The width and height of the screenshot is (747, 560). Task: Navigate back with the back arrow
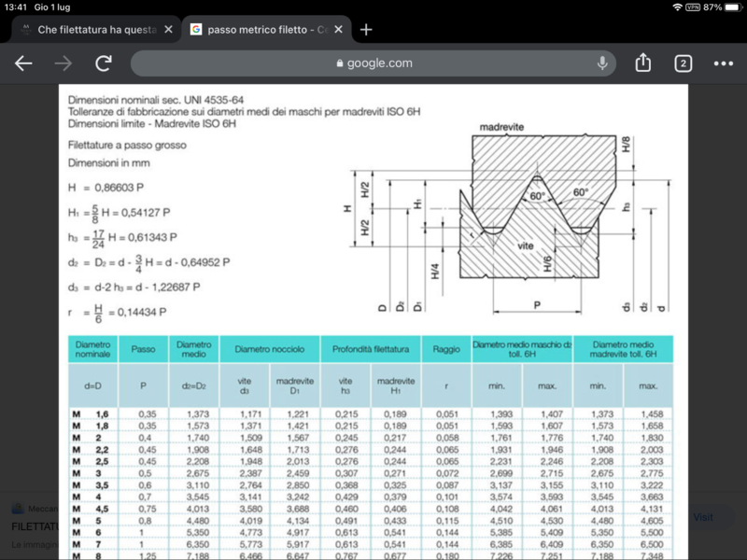(23, 65)
